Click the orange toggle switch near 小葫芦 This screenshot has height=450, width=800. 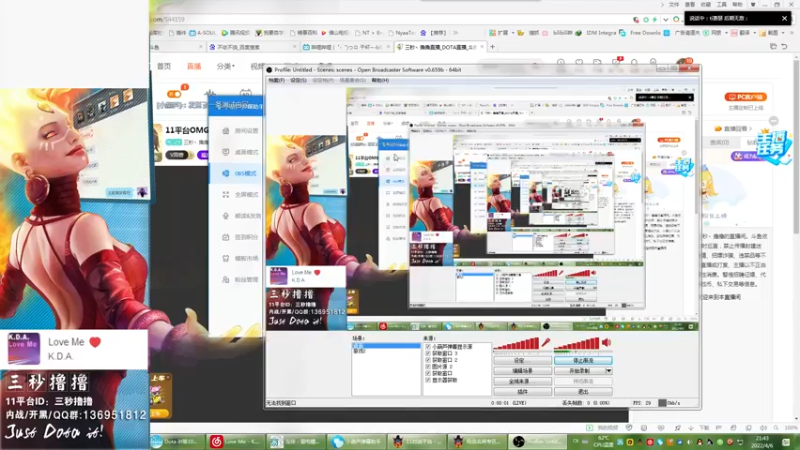[x=174, y=94]
